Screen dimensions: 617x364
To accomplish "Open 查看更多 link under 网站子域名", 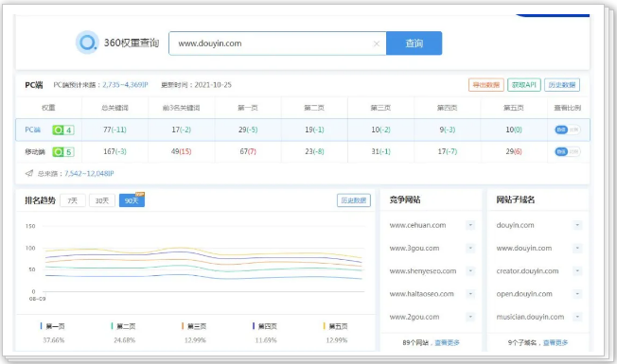I will [x=555, y=343].
